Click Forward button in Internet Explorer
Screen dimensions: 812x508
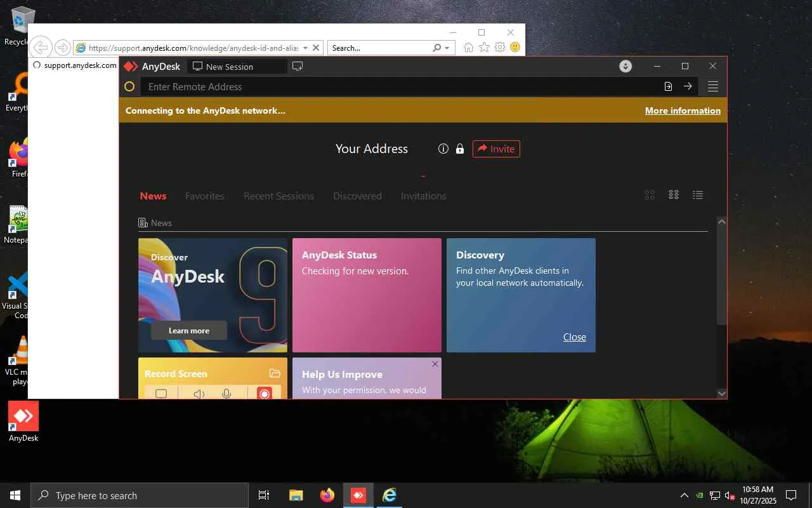(62, 48)
